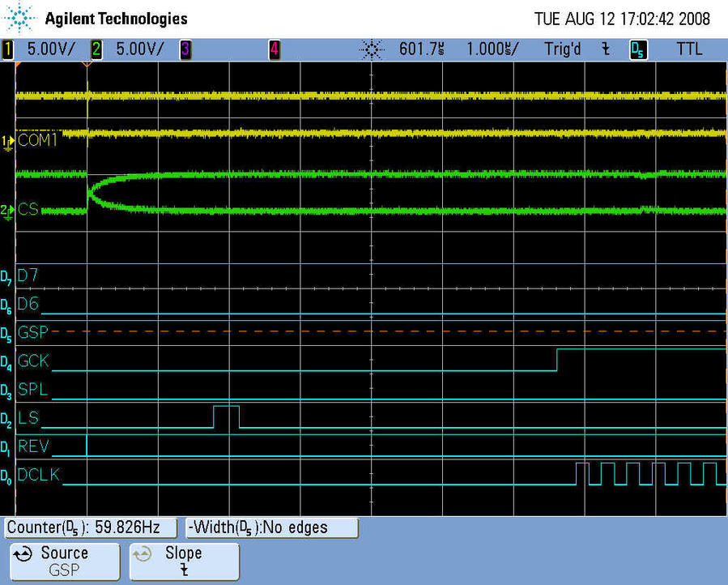The image size is (728, 585).
Task: Click the 1.000s/ timebase setting
Action: coord(493,49)
